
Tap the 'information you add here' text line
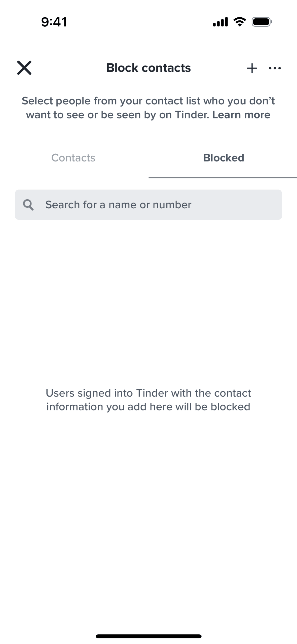148,407
